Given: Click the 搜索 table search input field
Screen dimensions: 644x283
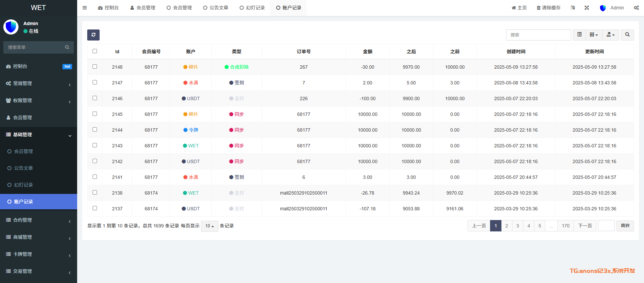Looking at the screenshot, I should pos(538,35).
